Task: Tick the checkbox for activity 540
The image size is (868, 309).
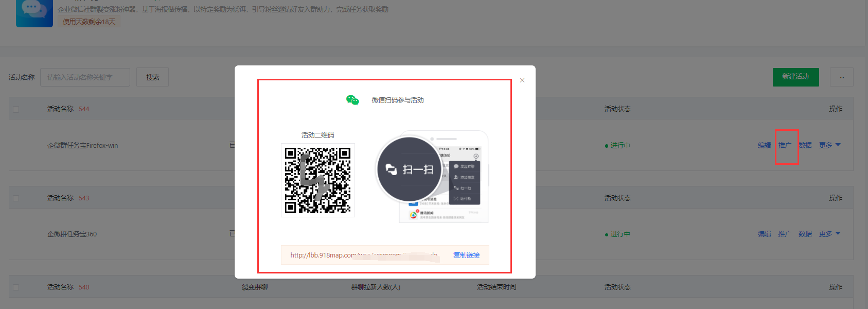Action: [x=16, y=287]
